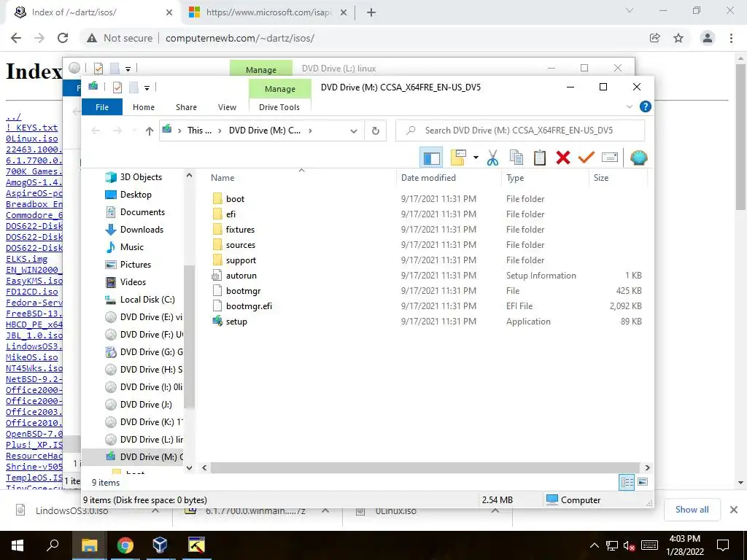Viewport: 747px width, 560px height.
Task: Select the setup application
Action: pyautogui.click(x=236, y=322)
